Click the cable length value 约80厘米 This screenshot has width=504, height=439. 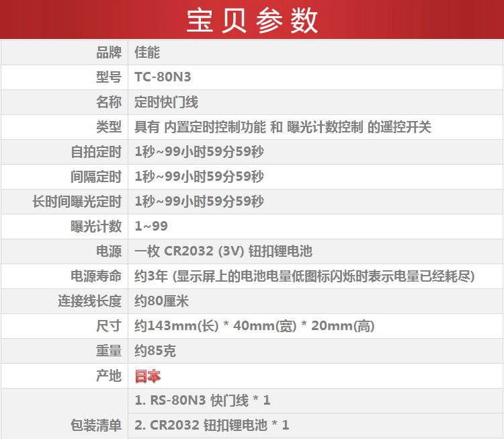[161, 301]
